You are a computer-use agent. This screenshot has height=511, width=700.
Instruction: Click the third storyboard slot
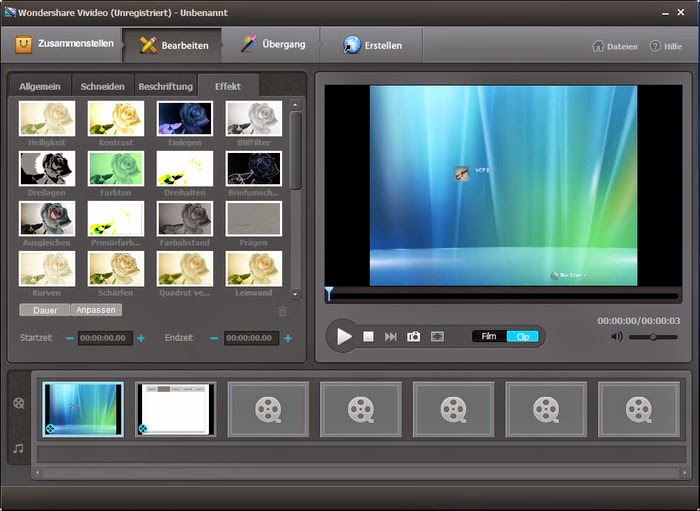pos(268,409)
